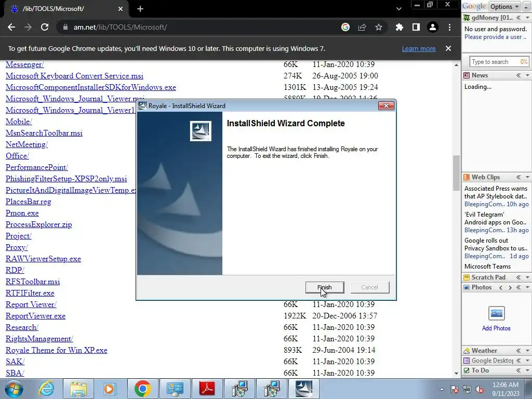Open 'Evil Telegram' Android apps clip
This screenshot has height=399, width=532.
(496, 219)
